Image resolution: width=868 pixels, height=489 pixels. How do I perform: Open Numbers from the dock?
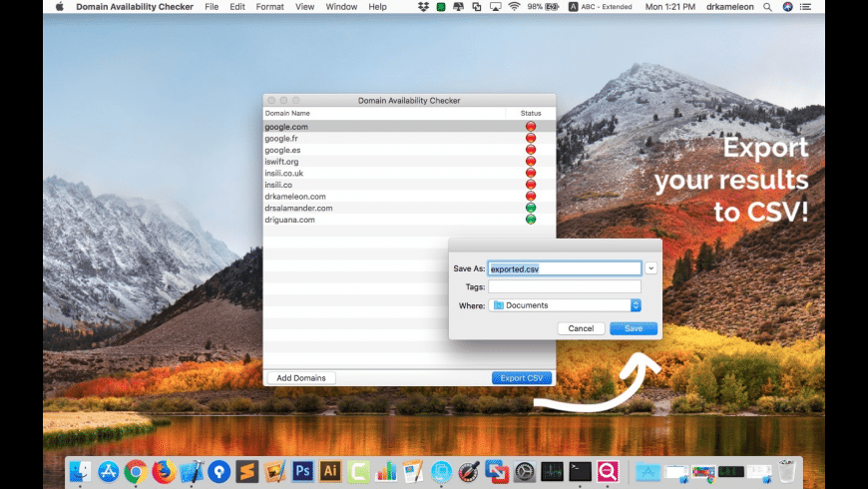(x=386, y=472)
